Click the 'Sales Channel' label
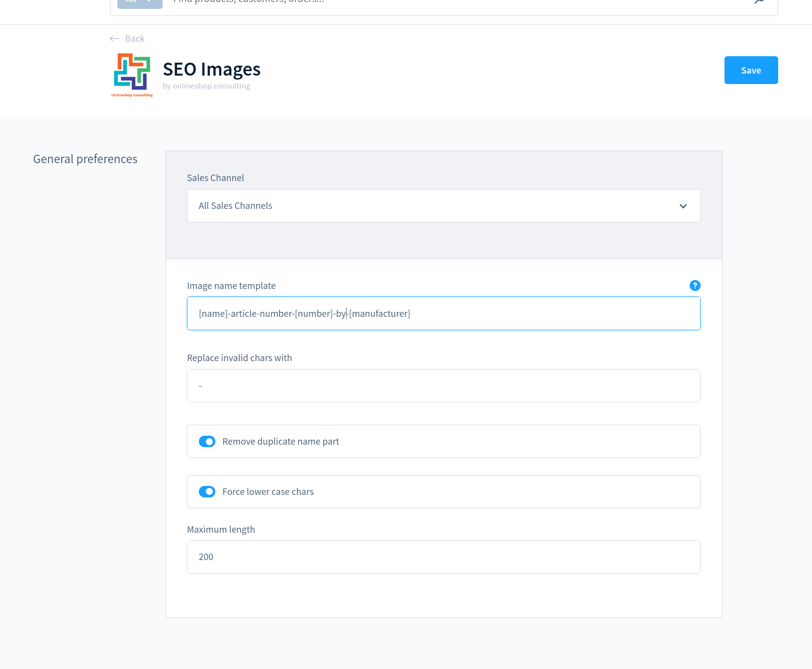 [x=215, y=178]
